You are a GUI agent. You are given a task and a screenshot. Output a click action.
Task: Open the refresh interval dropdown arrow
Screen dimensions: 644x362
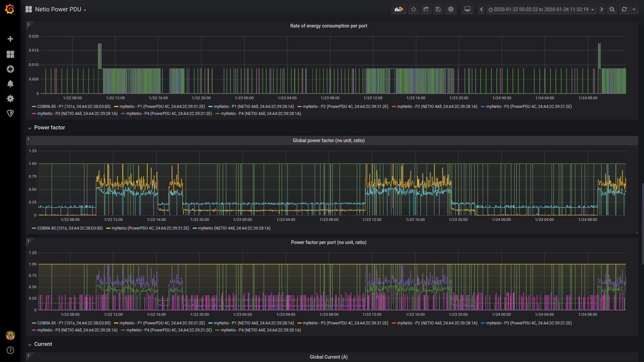(x=634, y=9)
